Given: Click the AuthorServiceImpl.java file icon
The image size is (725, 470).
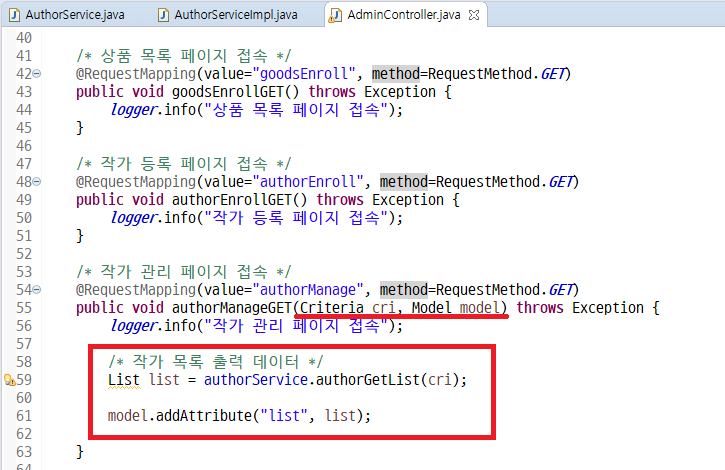Looking at the screenshot, I should pyautogui.click(x=163, y=15).
